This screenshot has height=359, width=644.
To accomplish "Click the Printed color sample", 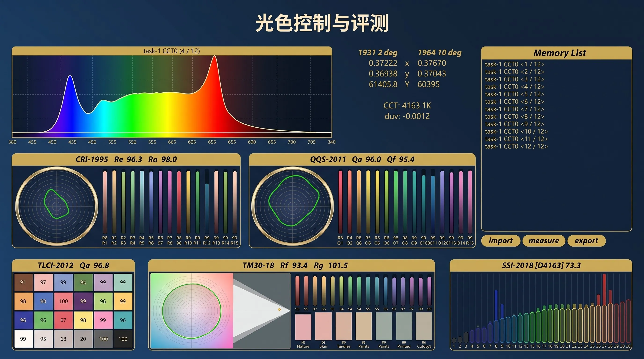I will (404, 326).
